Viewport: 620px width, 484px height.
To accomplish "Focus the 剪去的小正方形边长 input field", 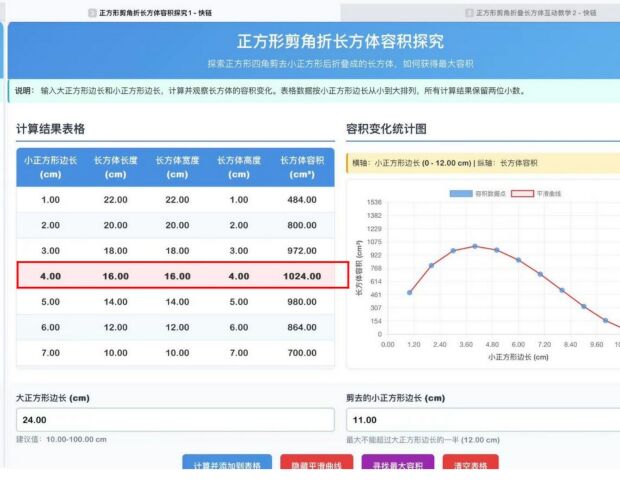I will coord(482,420).
